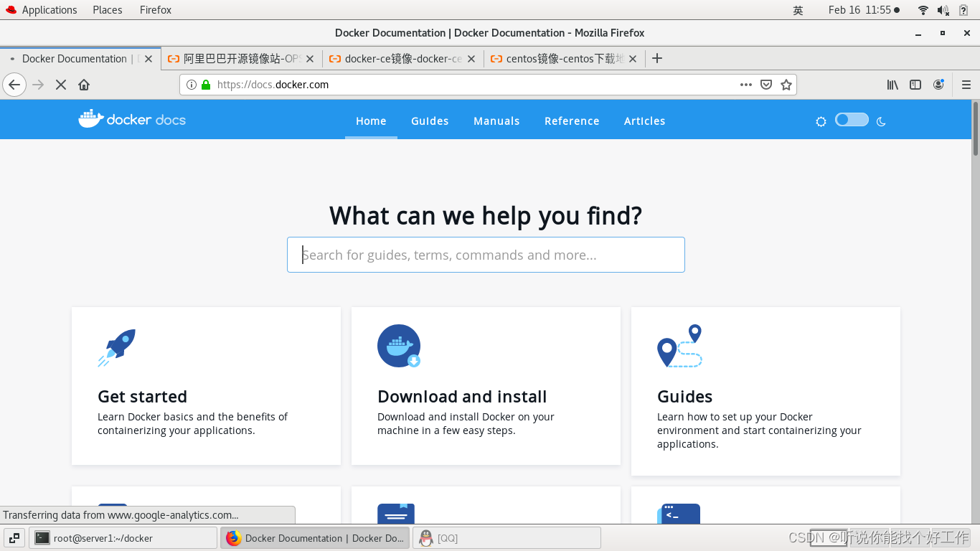Open Firefox library icon
This screenshot has height=551, width=980.
coord(892,85)
